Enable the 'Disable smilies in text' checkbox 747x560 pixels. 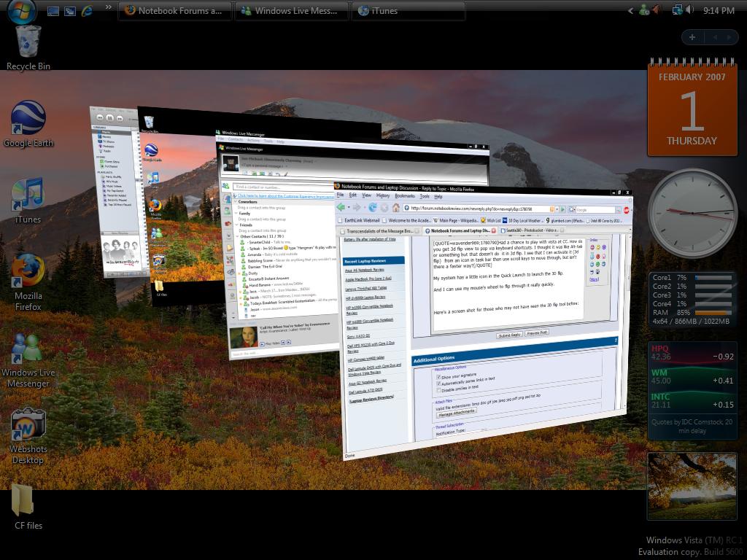[x=438, y=391]
